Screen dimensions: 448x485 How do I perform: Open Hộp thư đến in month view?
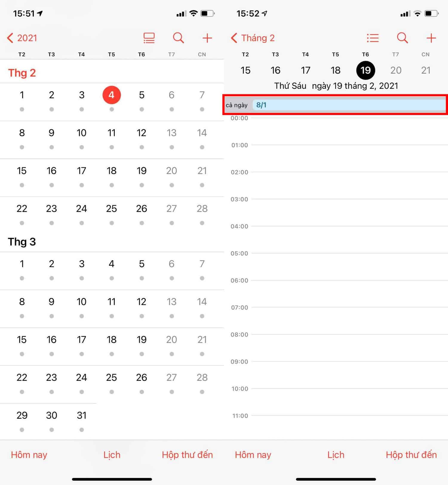[187, 455]
